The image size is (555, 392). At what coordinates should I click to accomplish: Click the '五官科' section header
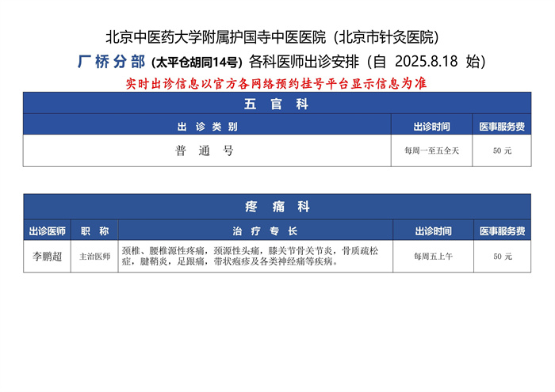click(277, 105)
